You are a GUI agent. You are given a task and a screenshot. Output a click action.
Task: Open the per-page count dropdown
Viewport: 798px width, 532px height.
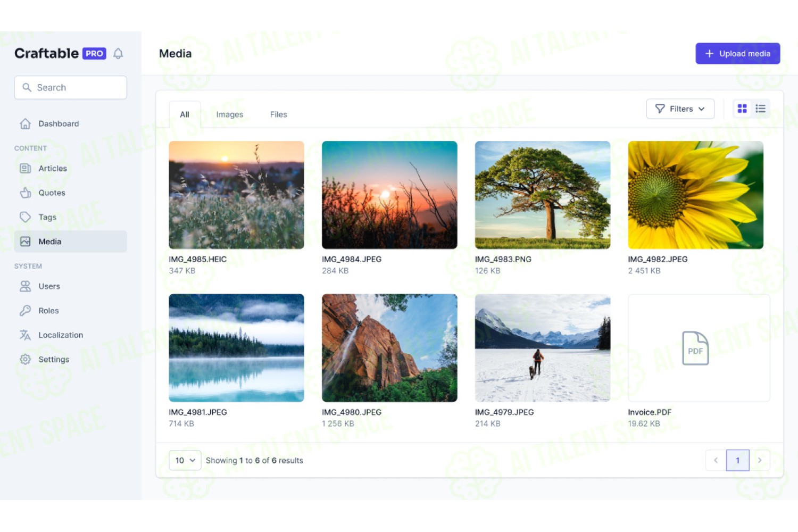tap(185, 460)
